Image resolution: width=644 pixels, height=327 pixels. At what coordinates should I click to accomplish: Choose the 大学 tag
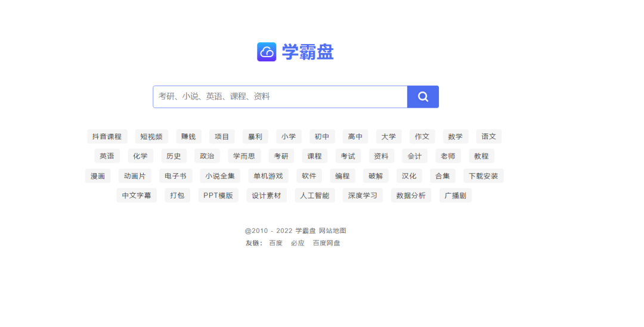pos(389,136)
